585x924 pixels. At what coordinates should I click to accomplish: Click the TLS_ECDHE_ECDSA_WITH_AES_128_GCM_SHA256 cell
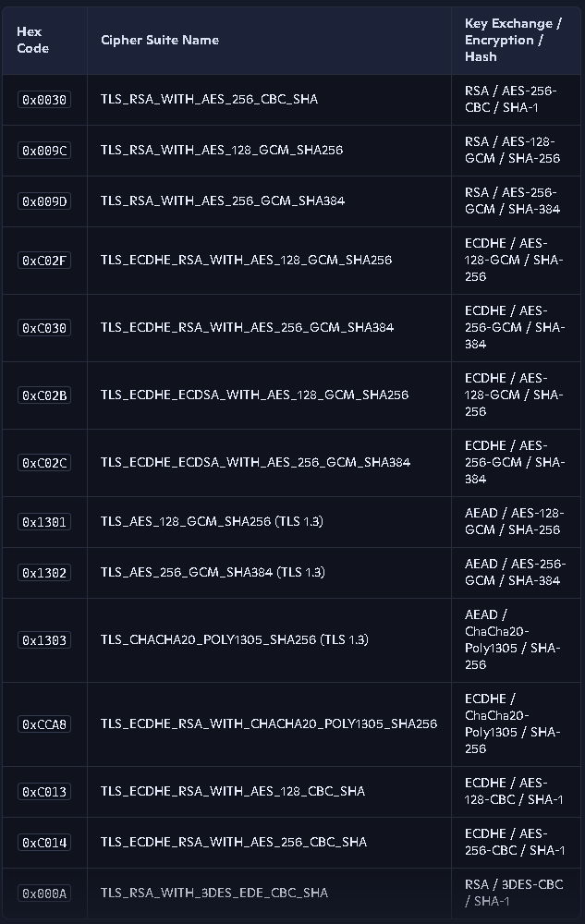(269, 395)
